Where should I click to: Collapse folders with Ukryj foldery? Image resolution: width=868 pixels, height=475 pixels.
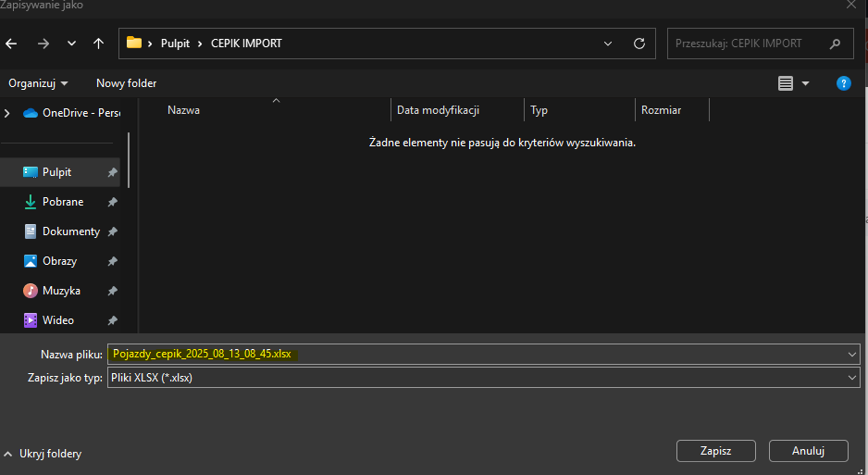pos(43,454)
